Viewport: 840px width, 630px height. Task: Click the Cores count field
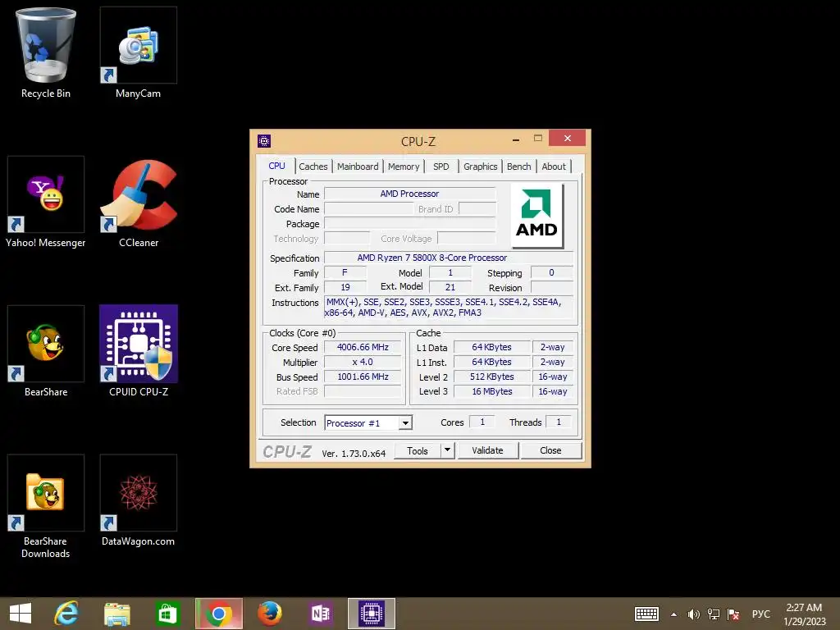click(482, 422)
